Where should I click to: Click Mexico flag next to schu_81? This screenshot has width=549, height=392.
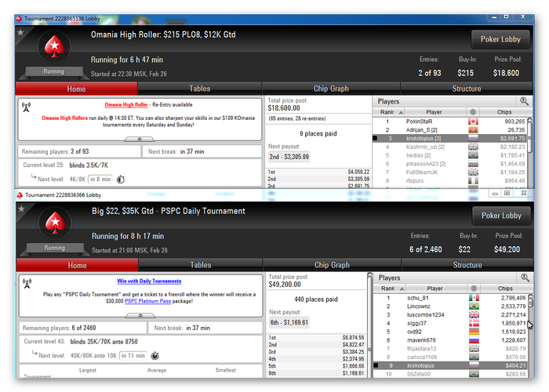(x=474, y=298)
